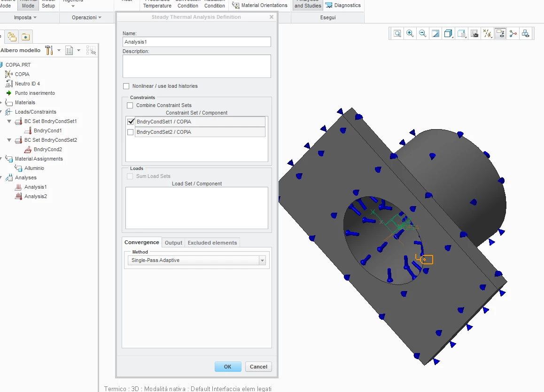Image resolution: width=544 pixels, height=392 pixels.
Task: Toggle the simulation display eye icon
Action: coord(500,34)
